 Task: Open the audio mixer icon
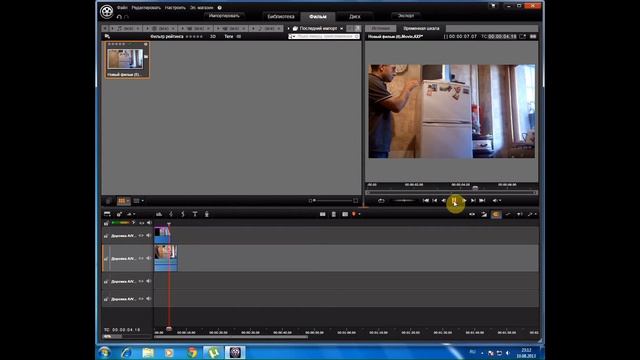tap(159, 214)
